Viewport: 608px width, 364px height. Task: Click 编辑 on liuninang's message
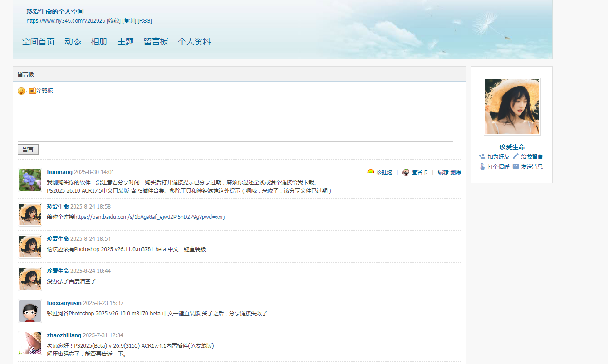(443, 172)
